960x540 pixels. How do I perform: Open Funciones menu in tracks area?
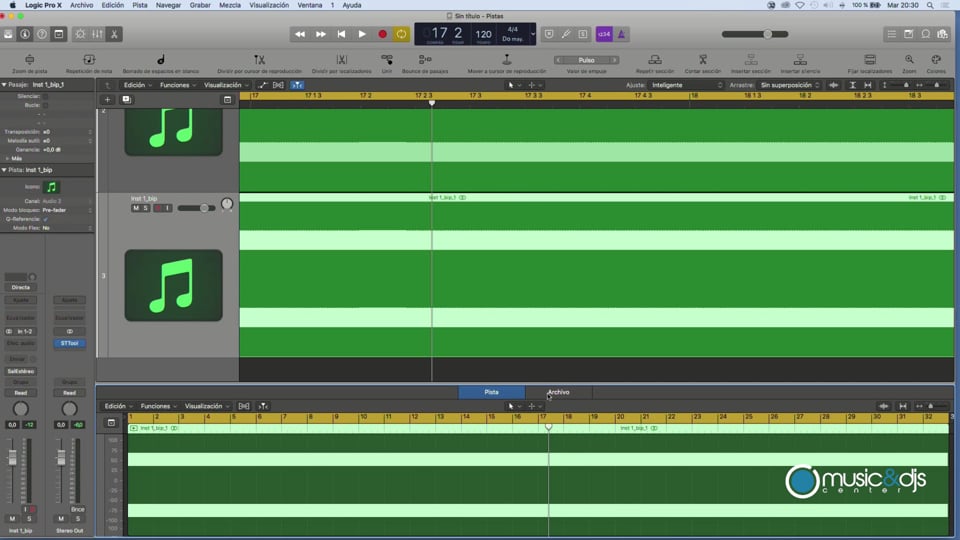pyautogui.click(x=177, y=85)
